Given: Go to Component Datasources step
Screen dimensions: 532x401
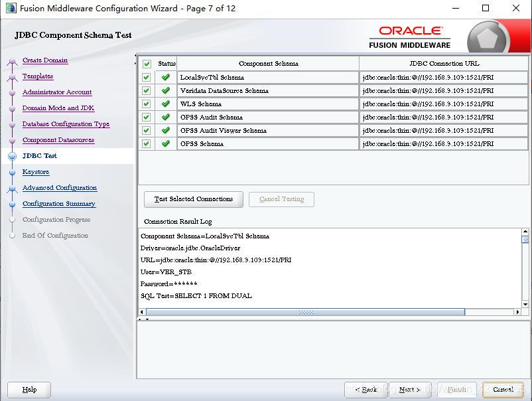Looking at the screenshot, I should point(58,140).
